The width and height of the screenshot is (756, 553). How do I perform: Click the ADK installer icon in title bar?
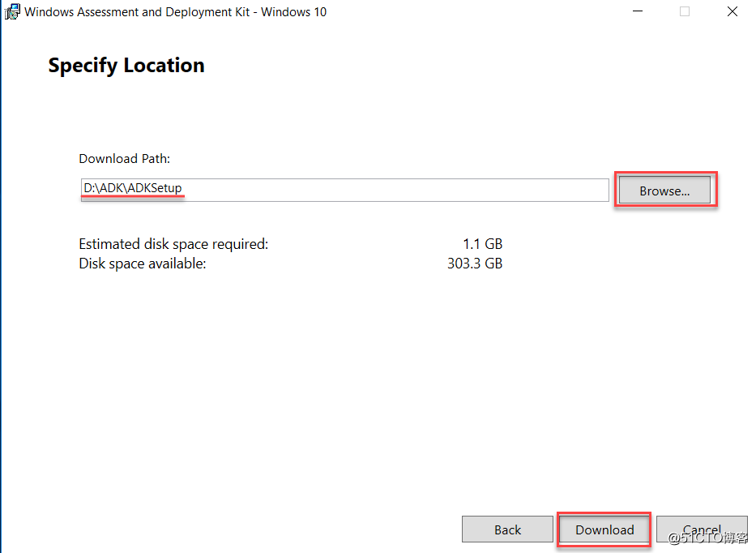pos(12,11)
